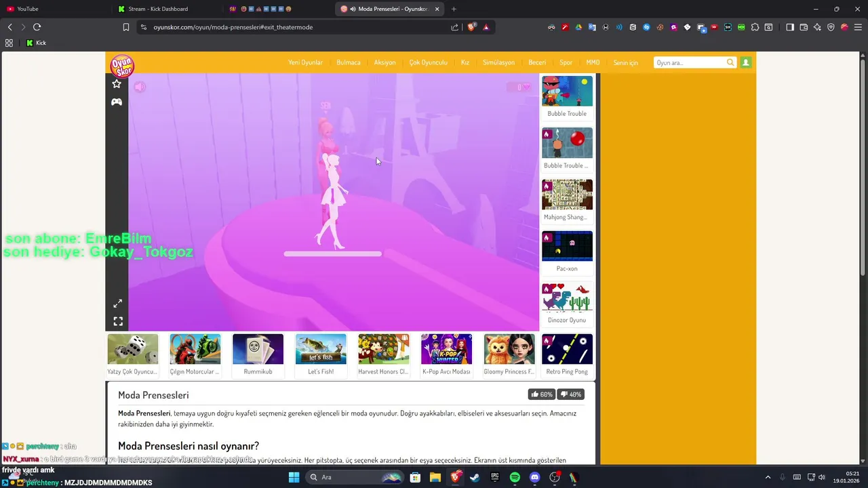Open Spor category

[x=566, y=62]
